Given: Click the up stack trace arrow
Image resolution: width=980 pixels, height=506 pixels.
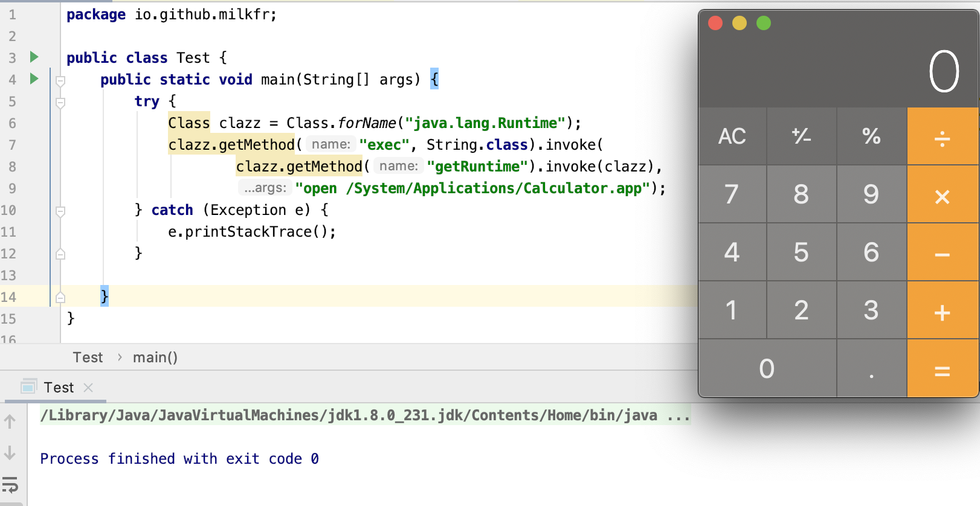Looking at the screenshot, I should click(x=10, y=421).
